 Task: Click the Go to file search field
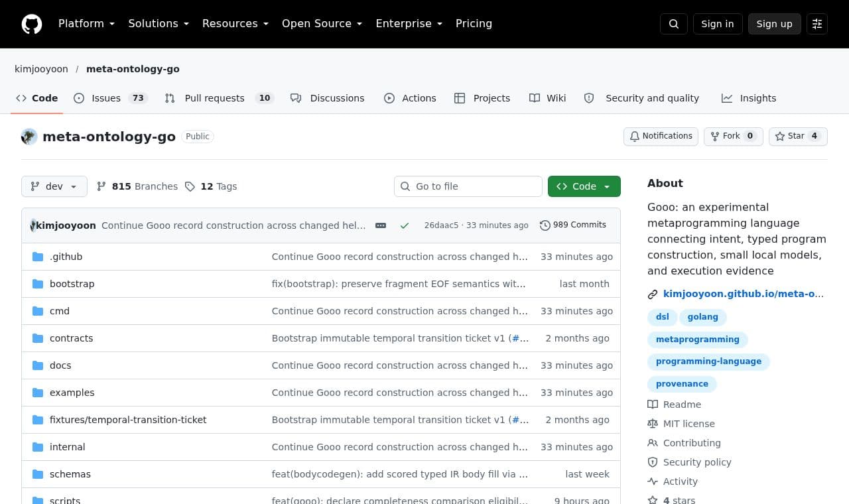tap(468, 186)
